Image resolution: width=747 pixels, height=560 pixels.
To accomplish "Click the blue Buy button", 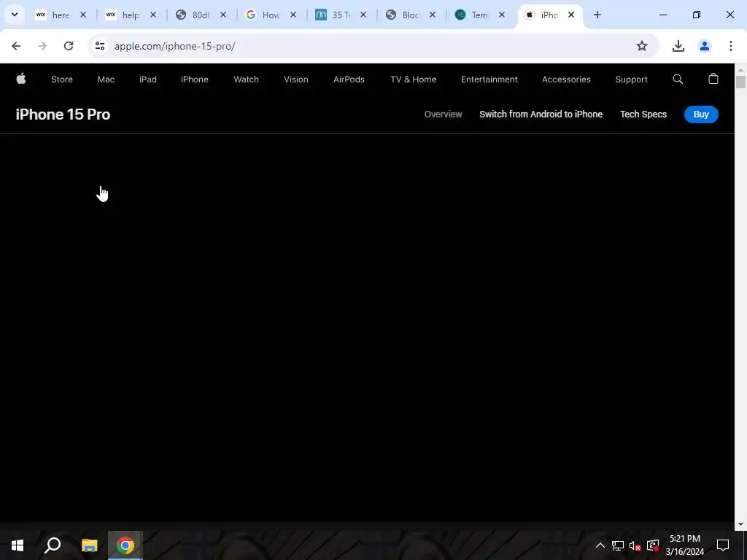I will click(x=701, y=114).
